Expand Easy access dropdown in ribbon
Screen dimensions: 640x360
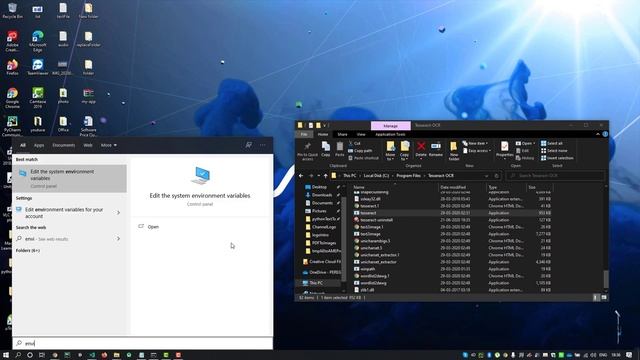[489, 151]
